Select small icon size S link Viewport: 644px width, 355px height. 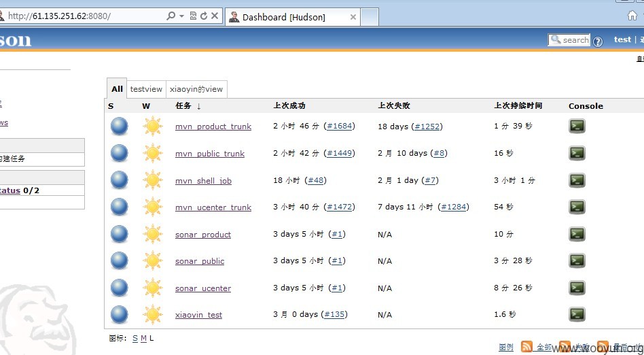coord(135,338)
